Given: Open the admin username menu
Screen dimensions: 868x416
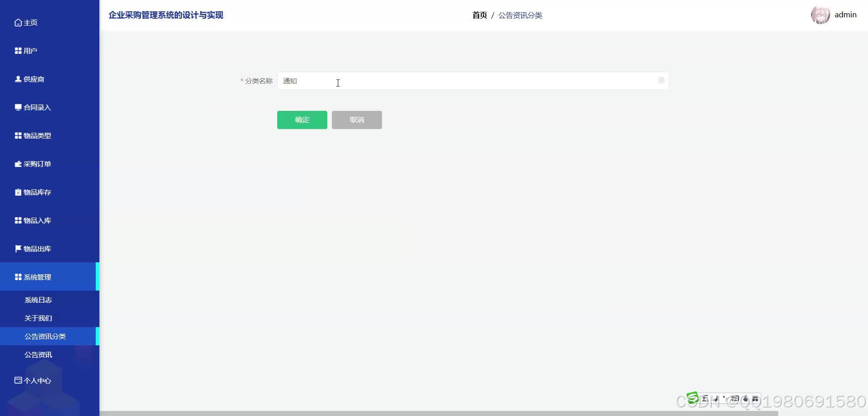Looking at the screenshot, I should [x=846, y=15].
